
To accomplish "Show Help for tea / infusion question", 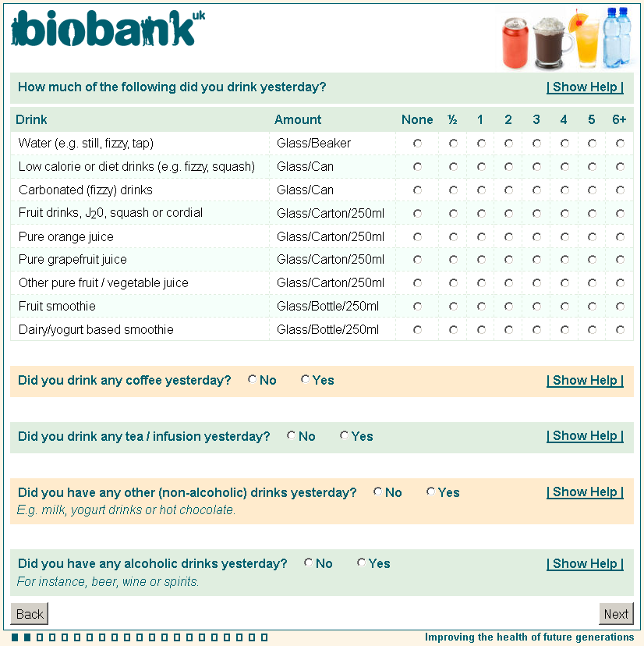I will point(585,436).
